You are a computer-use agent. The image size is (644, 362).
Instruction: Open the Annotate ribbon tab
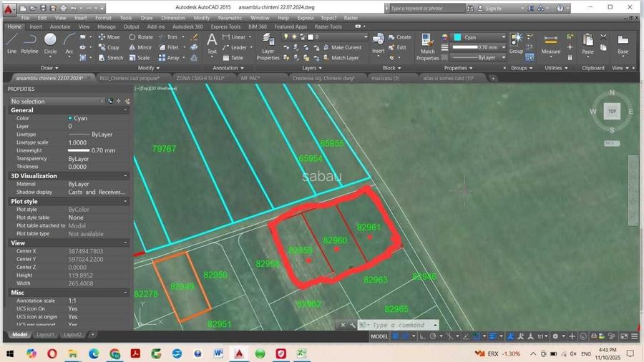point(60,26)
